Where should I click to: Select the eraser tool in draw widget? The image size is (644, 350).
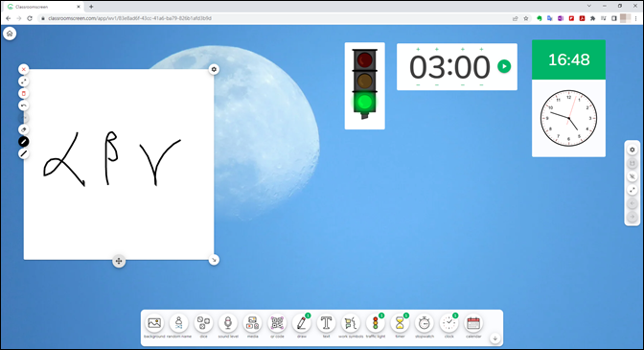click(24, 129)
